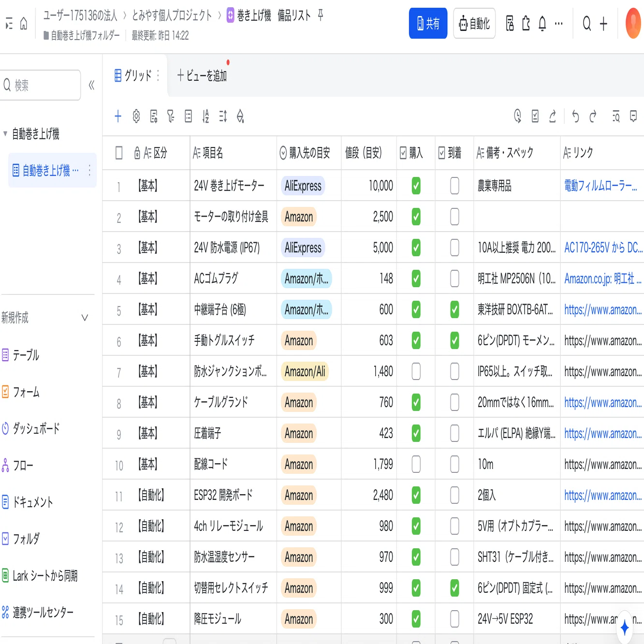Check 到着 box for 24V 巻き上げモーター row

click(x=454, y=186)
